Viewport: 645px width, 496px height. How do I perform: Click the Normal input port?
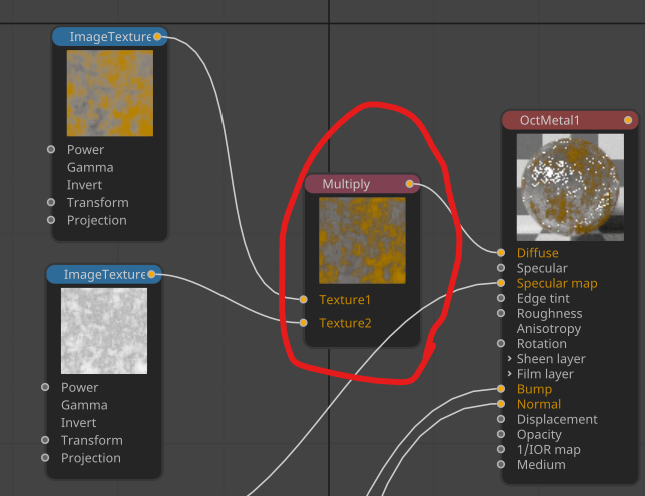(x=501, y=404)
